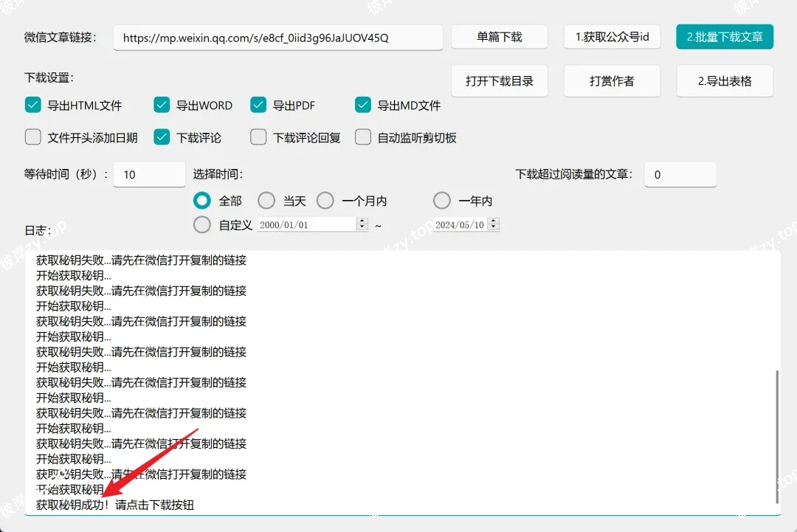The image size is (797, 532).
Task: Uncheck the 下载评论 checkbox
Action: [162, 137]
